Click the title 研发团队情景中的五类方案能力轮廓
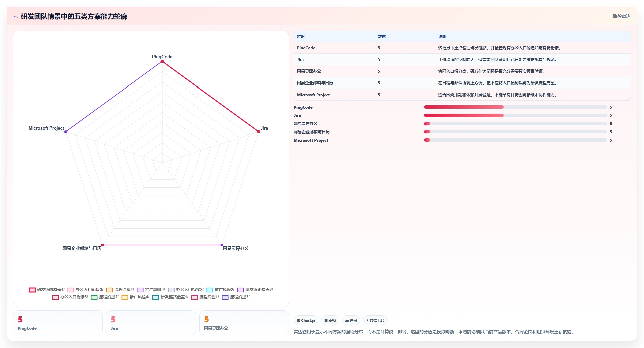The image size is (644, 348). tap(74, 17)
